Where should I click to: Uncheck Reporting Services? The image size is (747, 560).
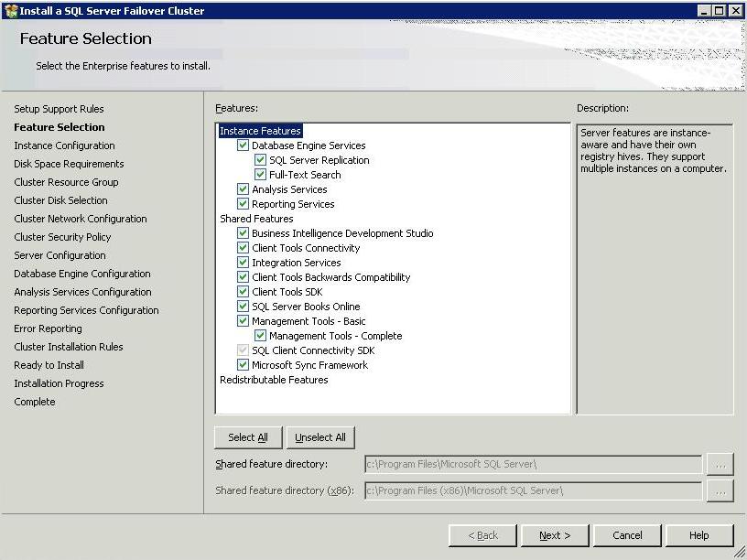tap(243, 203)
